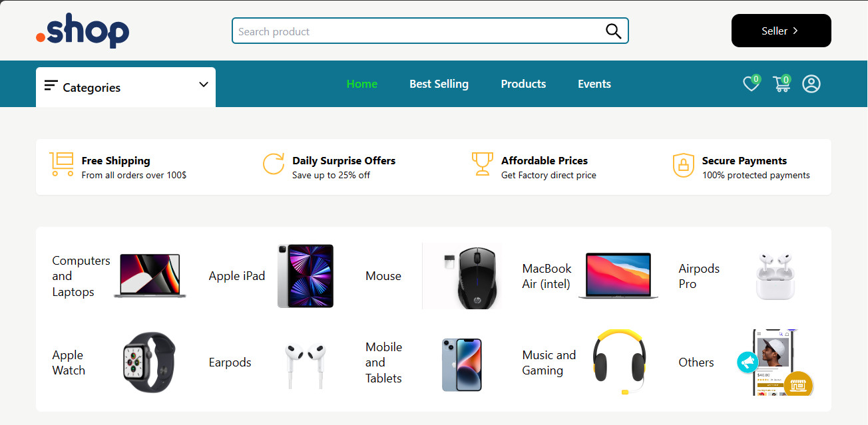Click the Secure Payments lock icon

point(683,165)
